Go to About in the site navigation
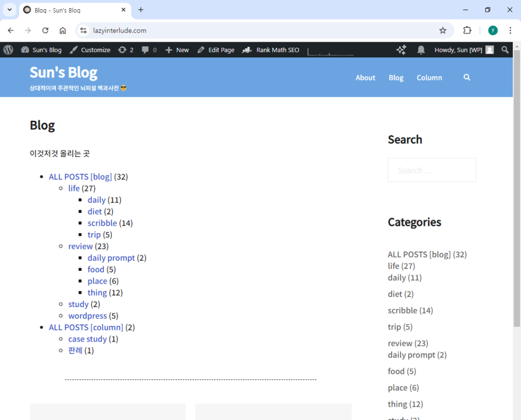This screenshot has width=521, height=420. pyautogui.click(x=365, y=77)
